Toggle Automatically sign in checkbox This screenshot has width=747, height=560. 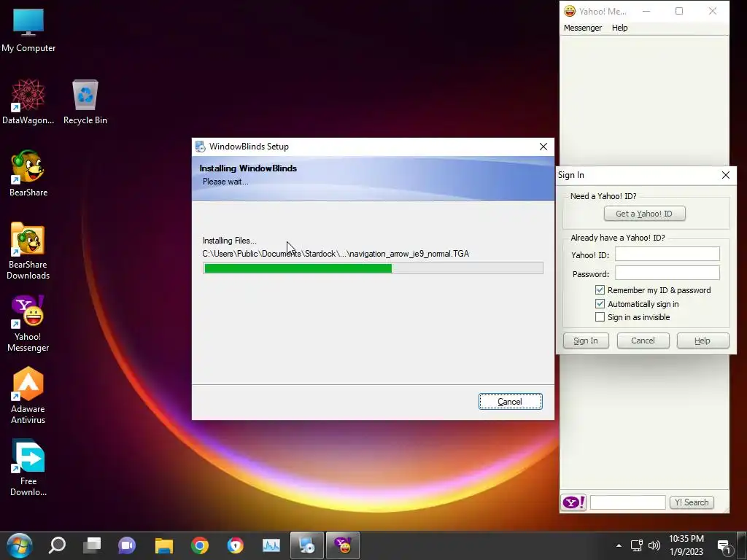tap(600, 304)
